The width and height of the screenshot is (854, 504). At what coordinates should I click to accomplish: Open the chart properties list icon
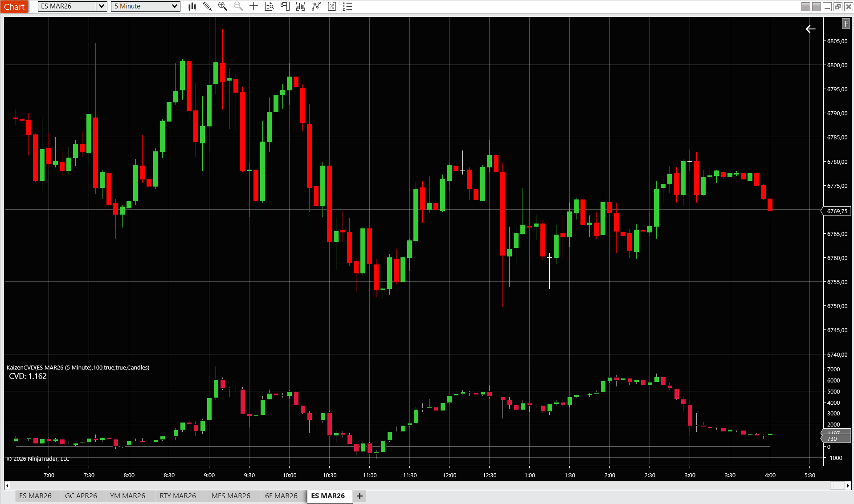pos(347,6)
